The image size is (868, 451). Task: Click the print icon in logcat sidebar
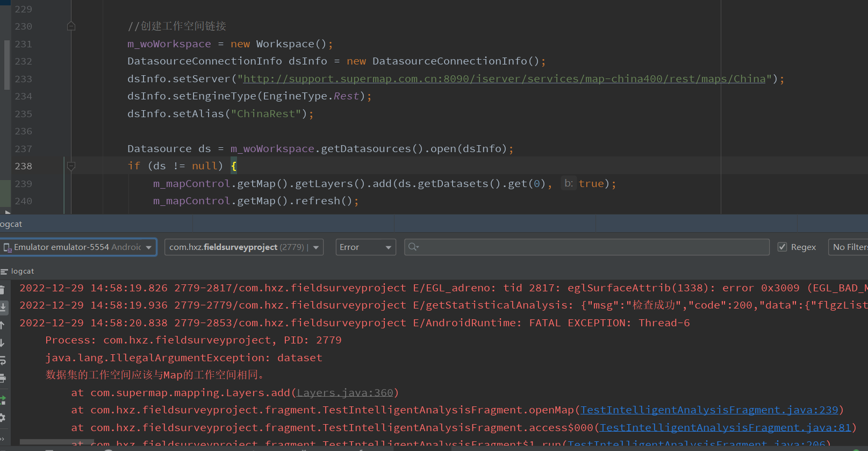(3, 378)
